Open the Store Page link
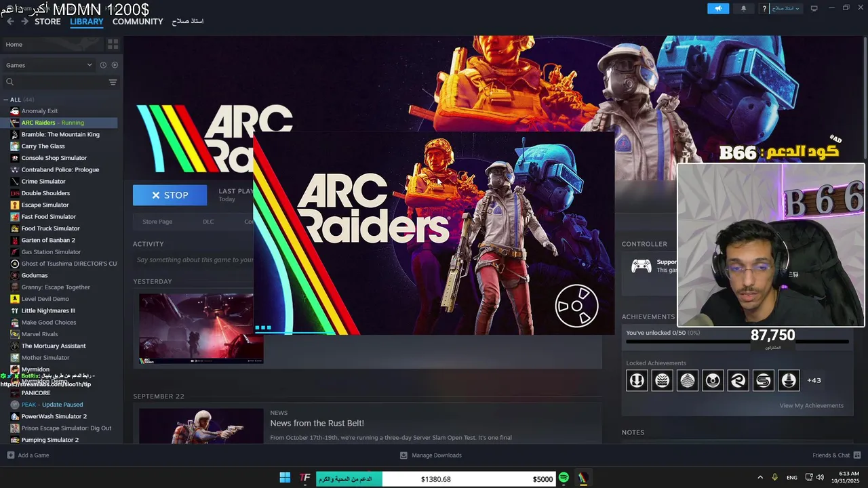868x488 pixels. click(x=157, y=222)
